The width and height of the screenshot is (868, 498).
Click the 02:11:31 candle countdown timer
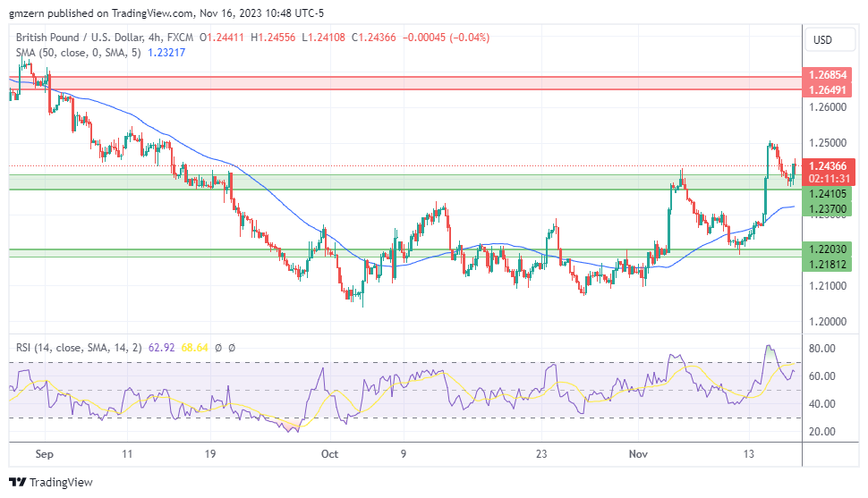pos(829,178)
